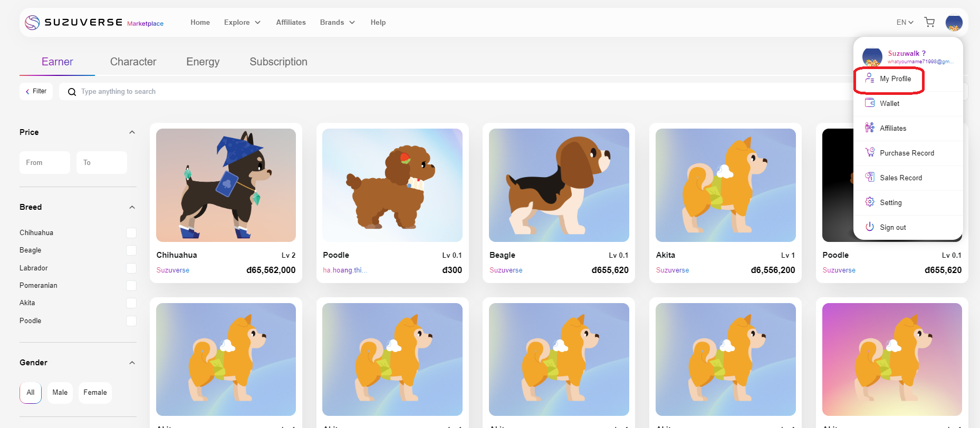Open Sales Record in the menu

pyautogui.click(x=900, y=178)
